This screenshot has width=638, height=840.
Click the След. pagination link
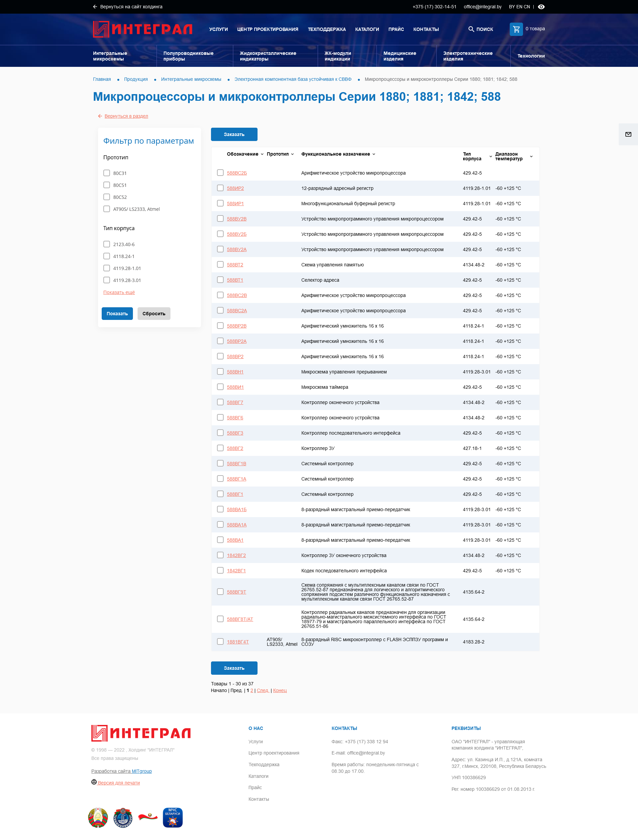click(263, 690)
